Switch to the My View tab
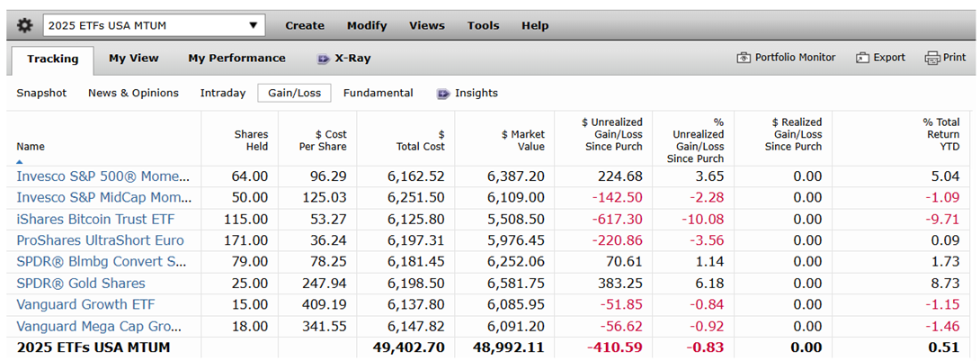Viewport: 980px width, 361px height. (134, 59)
